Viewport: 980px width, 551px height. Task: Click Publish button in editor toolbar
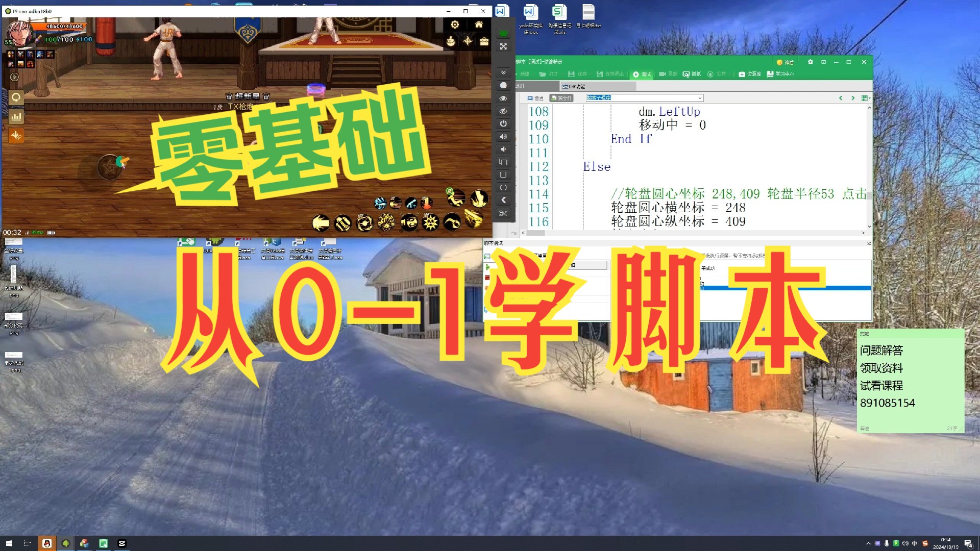click(x=716, y=74)
